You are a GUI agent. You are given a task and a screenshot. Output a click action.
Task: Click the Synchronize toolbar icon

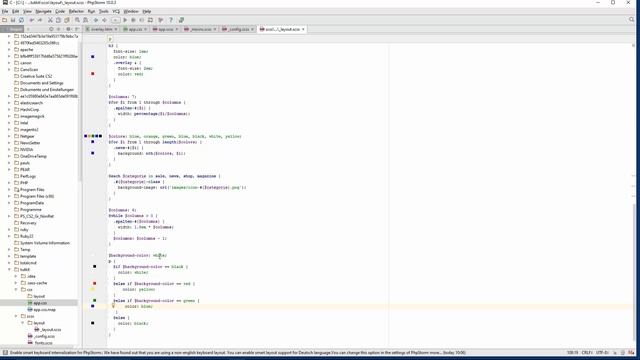tap(21, 20)
